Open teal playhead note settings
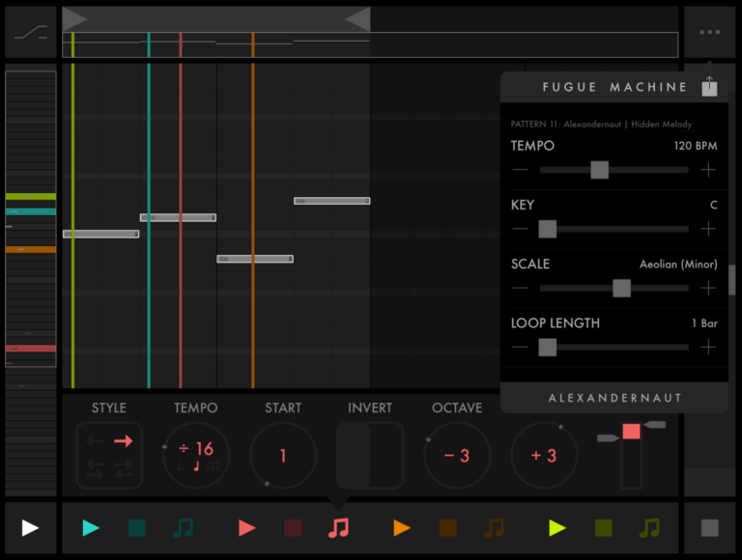742x560 pixels. pyautogui.click(x=184, y=528)
